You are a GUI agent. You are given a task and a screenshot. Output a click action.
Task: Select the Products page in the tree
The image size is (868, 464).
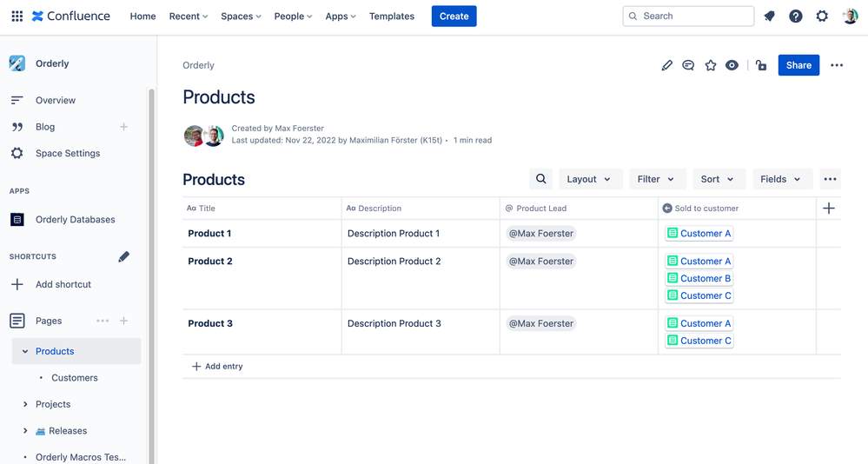pyautogui.click(x=55, y=351)
